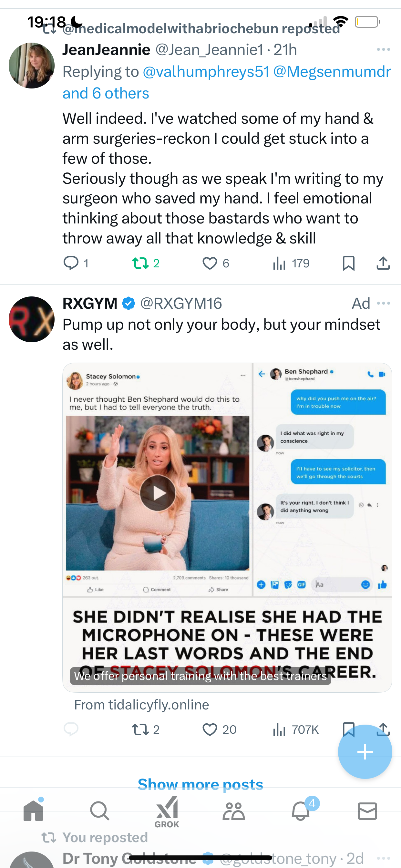Share JeanJeannie's post via share icon

[x=383, y=263]
